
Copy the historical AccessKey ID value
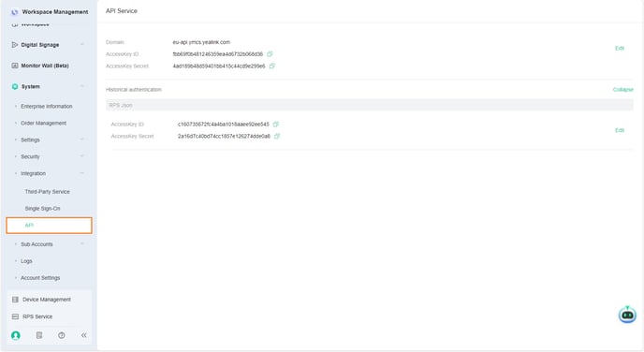(x=276, y=124)
